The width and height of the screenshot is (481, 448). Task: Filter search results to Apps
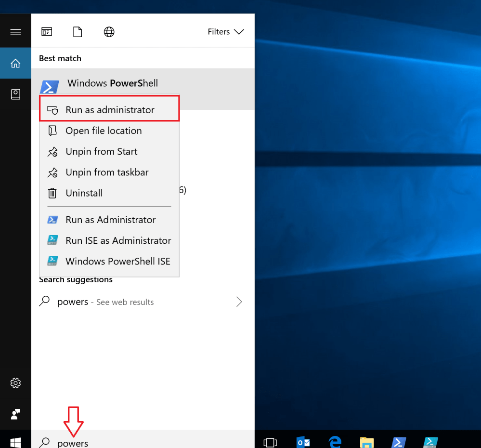click(x=47, y=31)
